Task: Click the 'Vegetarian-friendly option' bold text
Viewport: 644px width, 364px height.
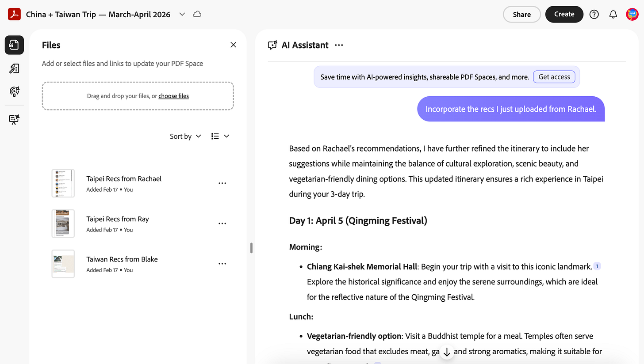Action: 354,336
